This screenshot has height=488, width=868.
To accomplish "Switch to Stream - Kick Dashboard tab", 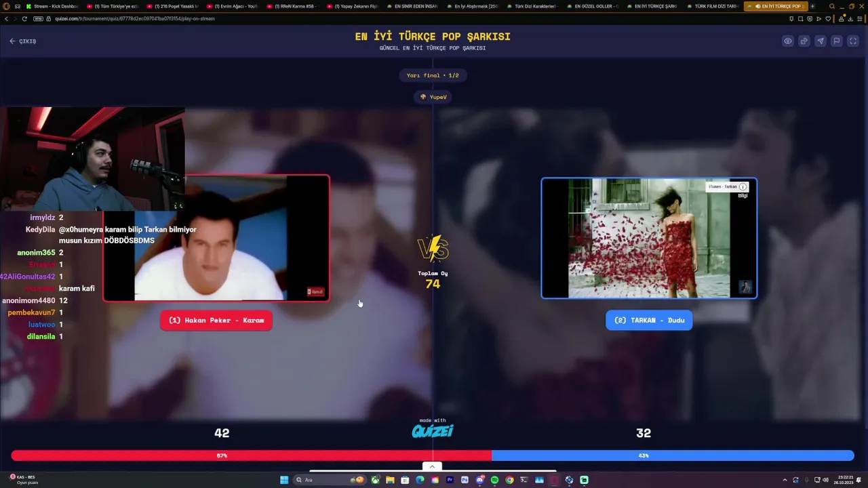I will tap(52, 6).
